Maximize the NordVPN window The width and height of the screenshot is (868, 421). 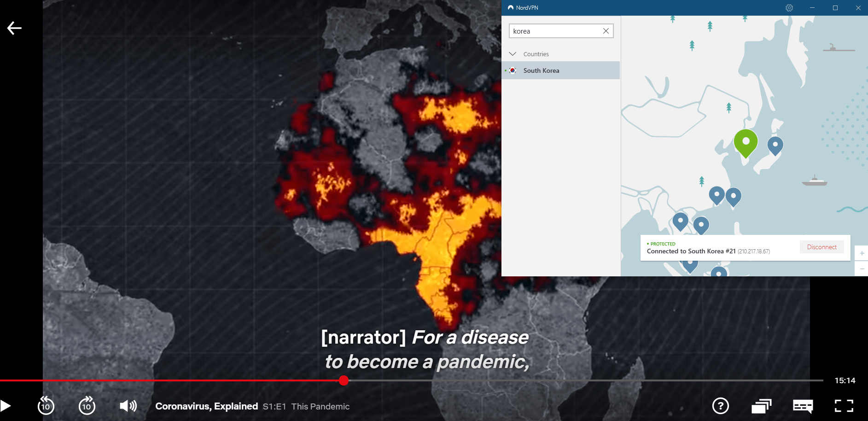click(835, 8)
